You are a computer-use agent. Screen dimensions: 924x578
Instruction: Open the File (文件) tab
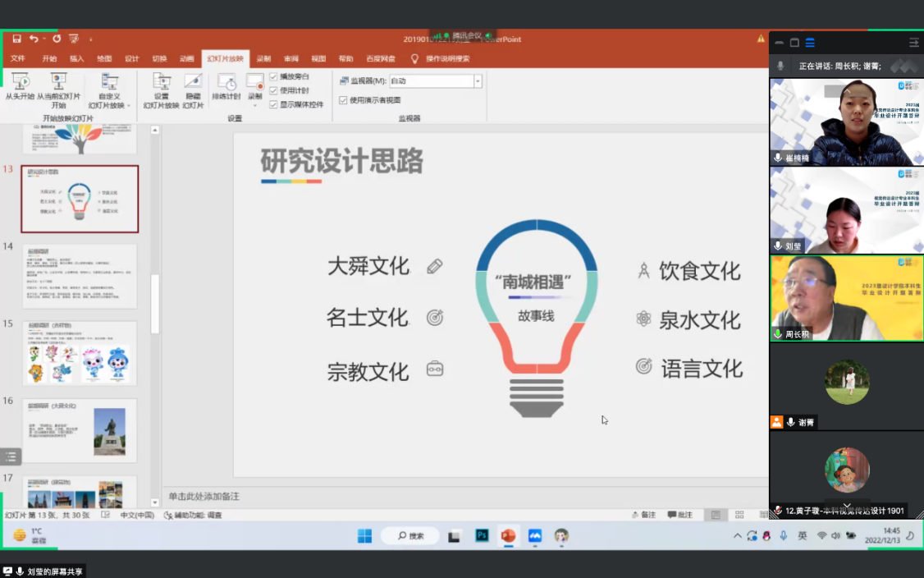pyautogui.click(x=18, y=58)
